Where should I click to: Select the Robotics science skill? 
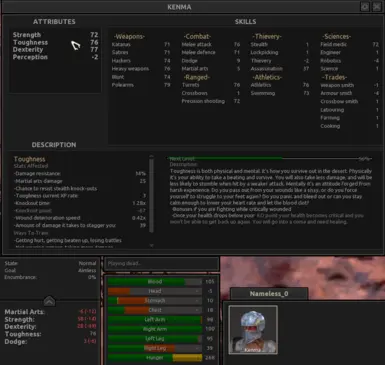click(349, 61)
